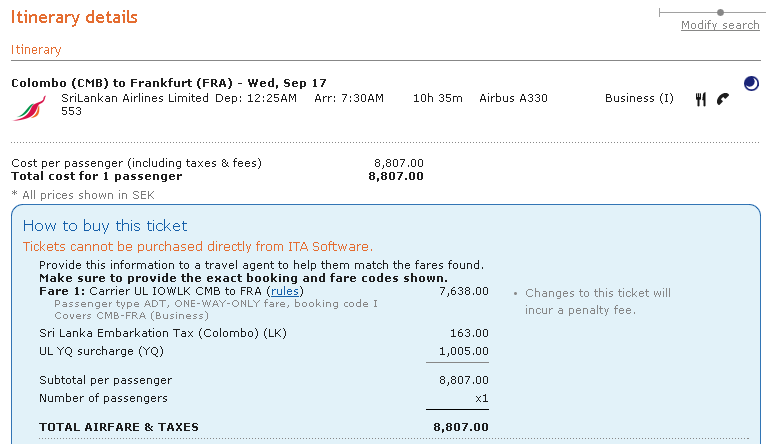766x444 pixels.
Task: Click the Dep: 12:25AM departure time
Action: (x=256, y=98)
